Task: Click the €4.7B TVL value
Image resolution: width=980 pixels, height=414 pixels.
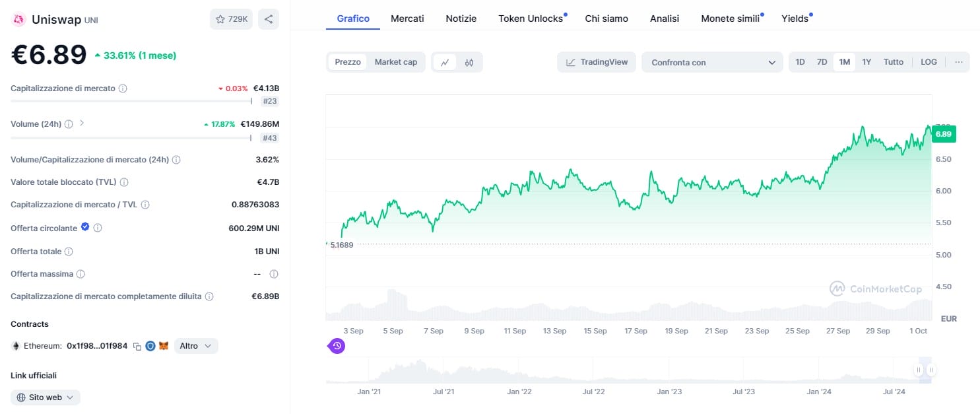Action: pyautogui.click(x=268, y=182)
